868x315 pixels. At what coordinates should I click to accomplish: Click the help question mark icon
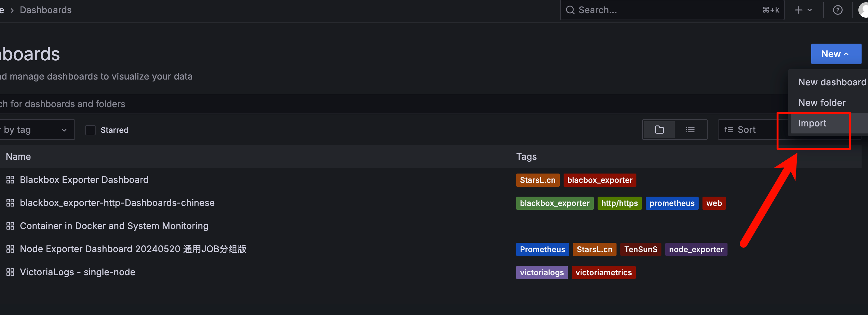click(837, 10)
